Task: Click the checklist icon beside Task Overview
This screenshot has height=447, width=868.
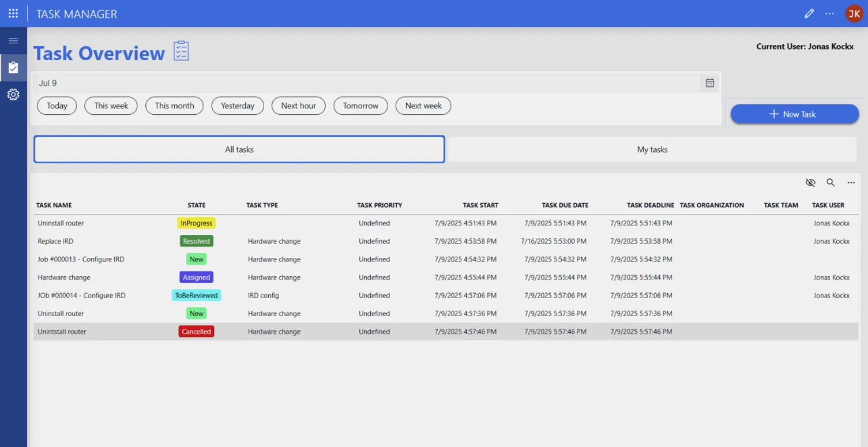Action: (x=181, y=51)
